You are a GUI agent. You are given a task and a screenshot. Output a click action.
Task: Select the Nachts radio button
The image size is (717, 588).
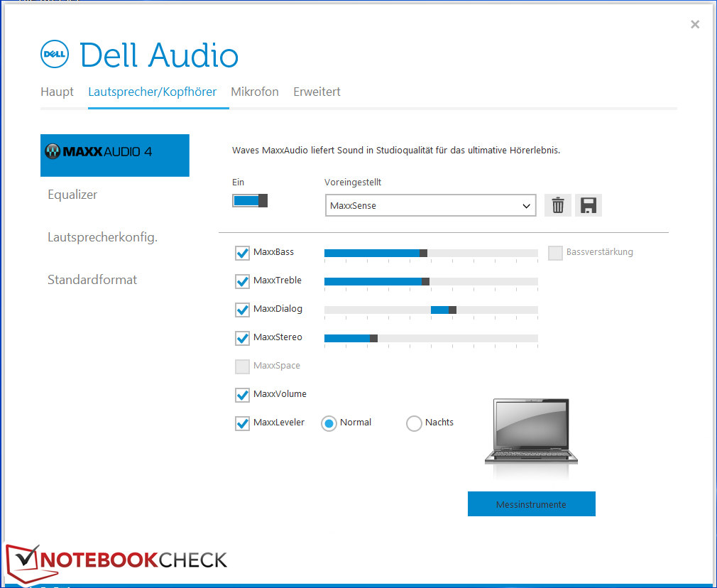point(414,423)
